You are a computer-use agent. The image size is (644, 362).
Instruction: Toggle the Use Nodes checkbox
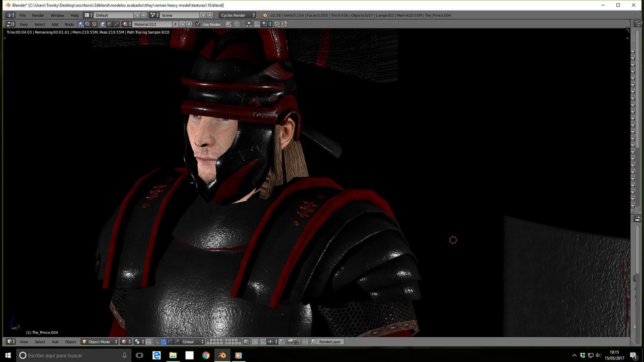click(198, 24)
